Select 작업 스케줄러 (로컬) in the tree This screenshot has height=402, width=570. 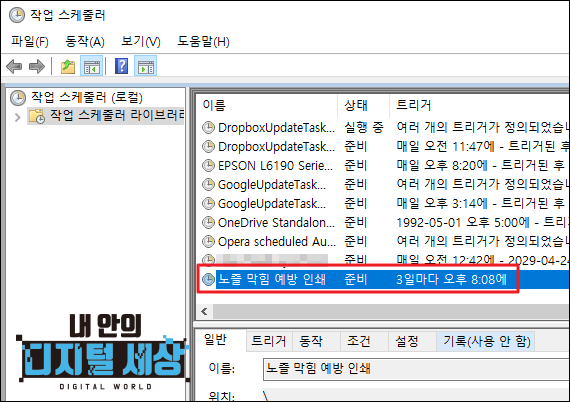coord(87,97)
